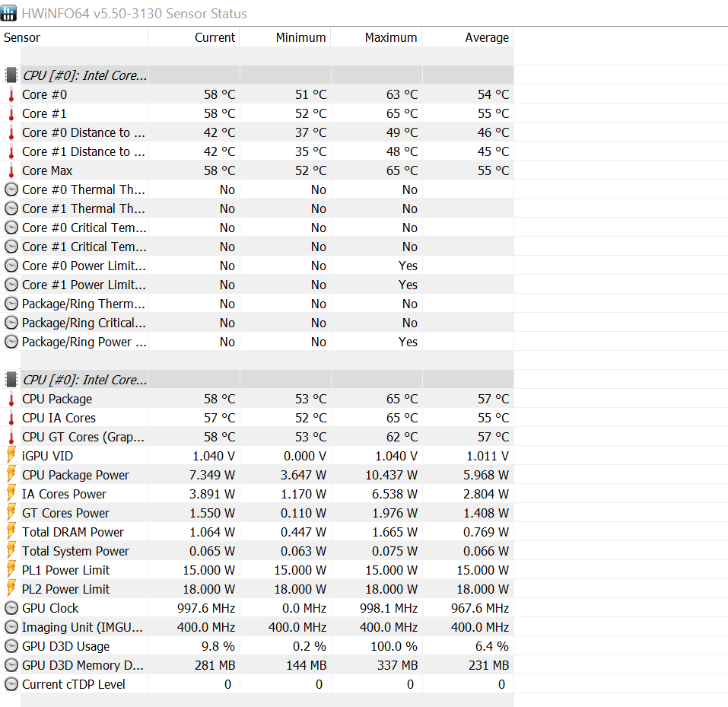Click GT Cores Power maximum 1.976 W
Image resolution: width=728 pixels, height=707 pixels.
point(395,513)
